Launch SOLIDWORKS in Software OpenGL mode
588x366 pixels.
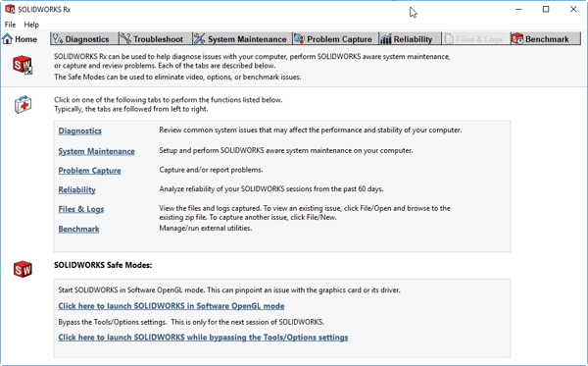(171, 306)
